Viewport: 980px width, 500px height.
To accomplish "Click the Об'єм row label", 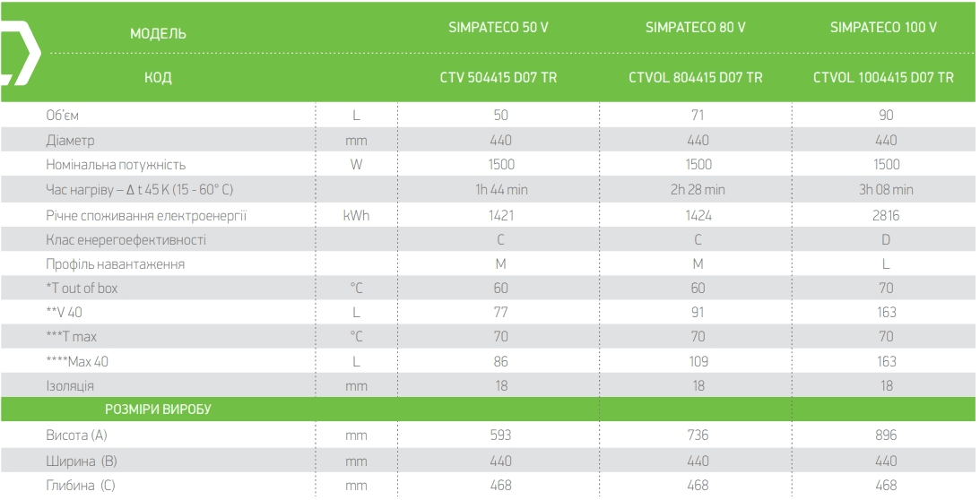I will point(63,115).
